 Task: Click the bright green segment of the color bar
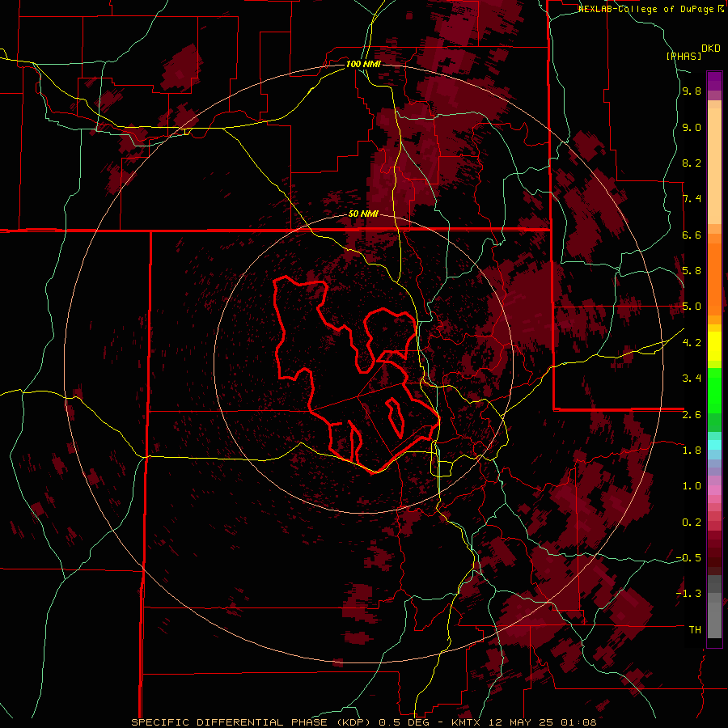tap(714, 391)
